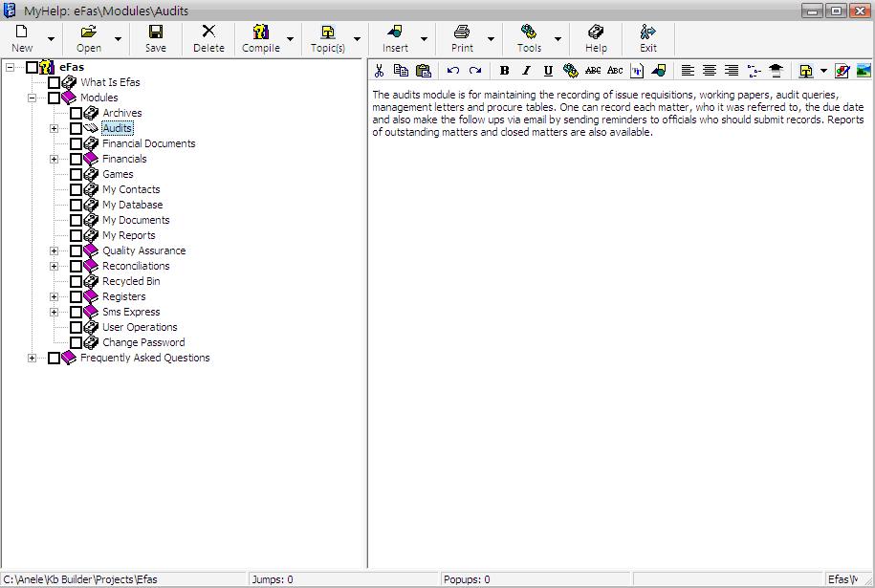Check the Archives topic checkbox
The height and width of the screenshot is (588, 875).
pos(77,113)
